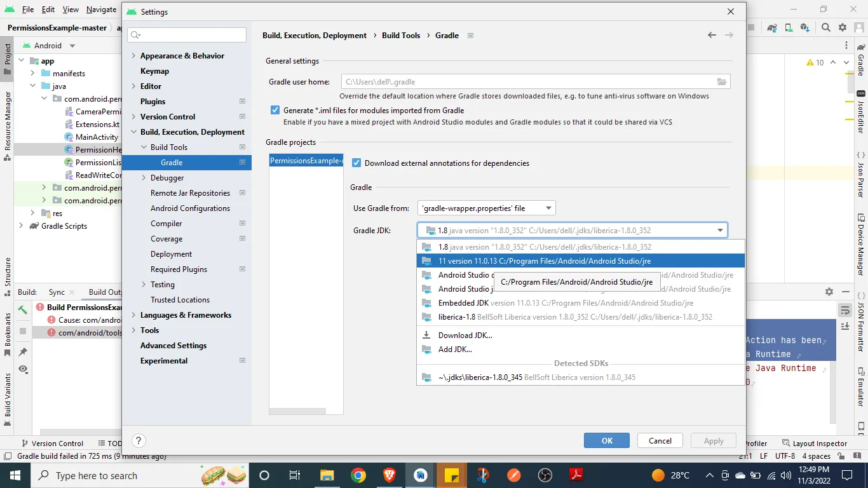
Task: Click the Search Everywhere magnifier icon
Action: 825,28
